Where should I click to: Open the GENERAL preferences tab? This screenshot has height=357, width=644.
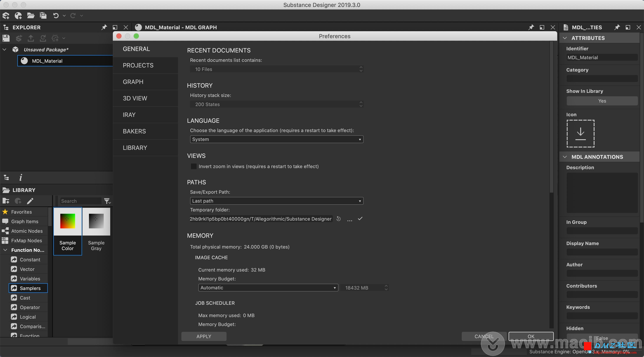point(145,49)
